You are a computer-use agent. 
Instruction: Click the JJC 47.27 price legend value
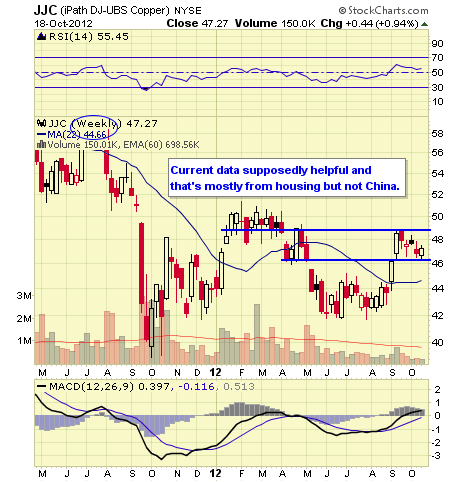[x=103, y=124]
